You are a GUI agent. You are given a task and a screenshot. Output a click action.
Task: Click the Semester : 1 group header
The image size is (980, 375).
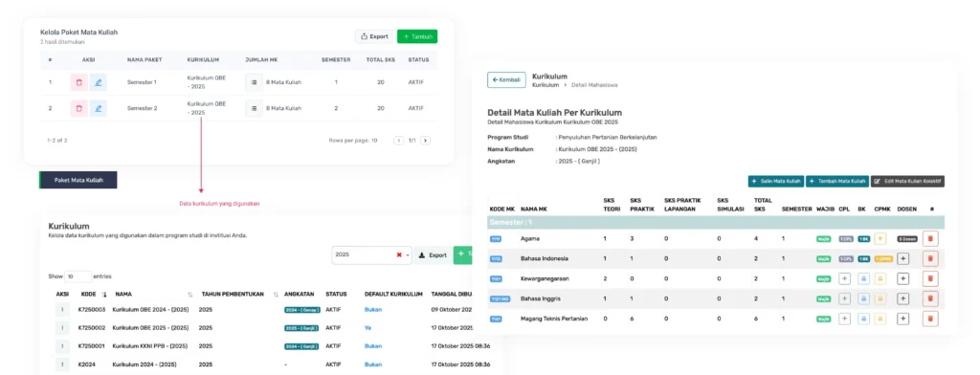pos(716,222)
